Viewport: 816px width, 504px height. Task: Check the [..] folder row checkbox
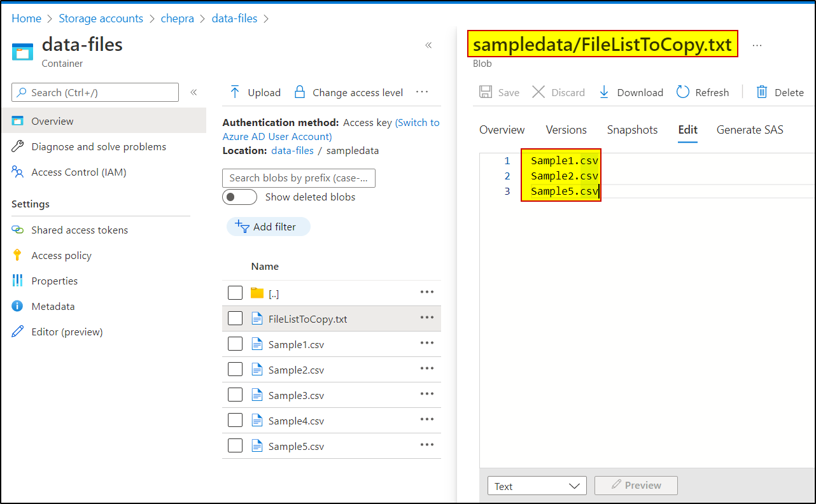tap(236, 293)
